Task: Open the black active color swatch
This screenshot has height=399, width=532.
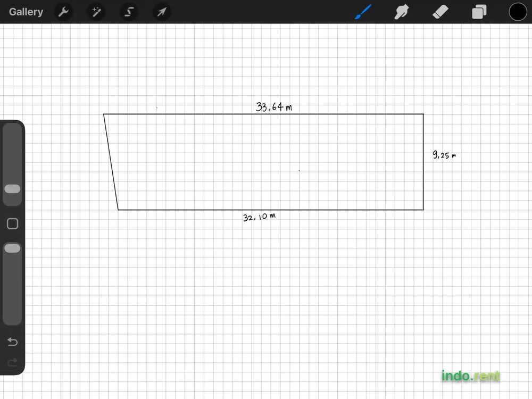Action: pos(518,12)
